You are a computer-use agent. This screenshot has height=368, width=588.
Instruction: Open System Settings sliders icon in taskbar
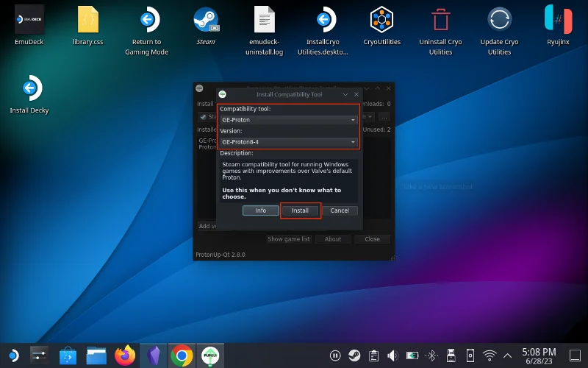[x=40, y=355]
